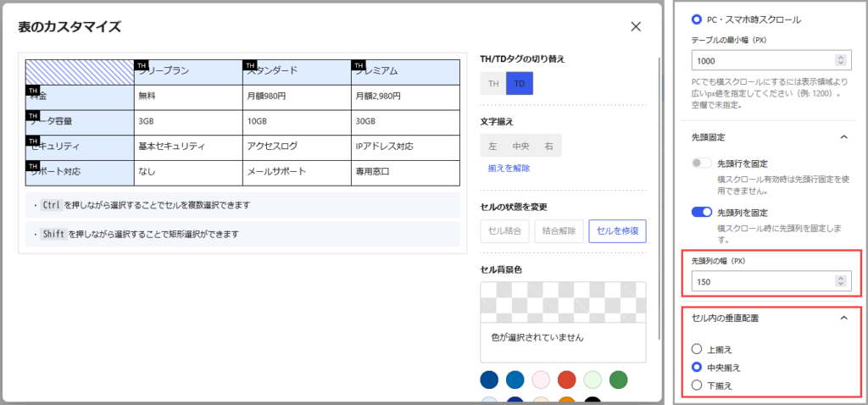Viewport: 868px width, 405px height.
Task: Unmerge cells with 結合解除 button
Action: [x=559, y=231]
